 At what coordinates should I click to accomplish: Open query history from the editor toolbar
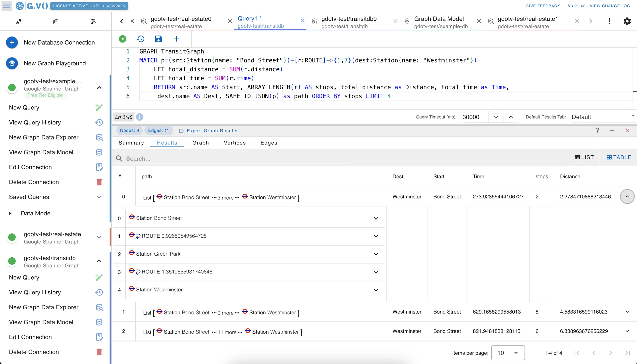pyautogui.click(x=141, y=39)
